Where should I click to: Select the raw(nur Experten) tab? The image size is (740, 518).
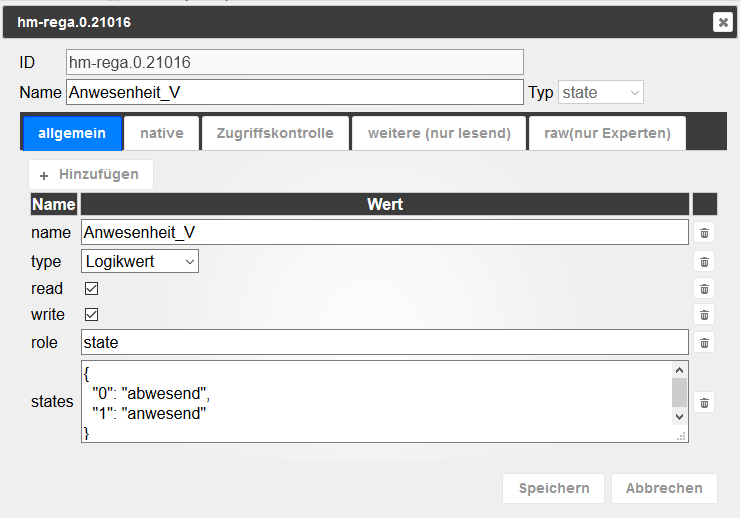pyautogui.click(x=607, y=133)
